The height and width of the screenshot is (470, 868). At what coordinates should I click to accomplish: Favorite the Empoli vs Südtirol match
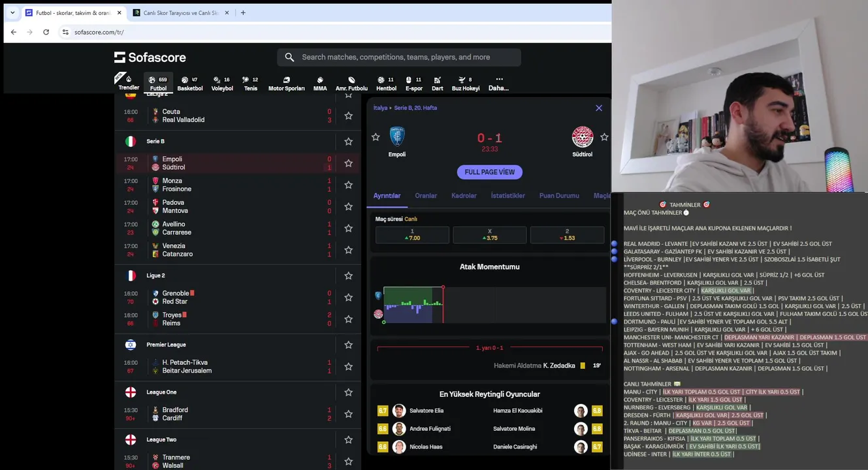tap(348, 163)
